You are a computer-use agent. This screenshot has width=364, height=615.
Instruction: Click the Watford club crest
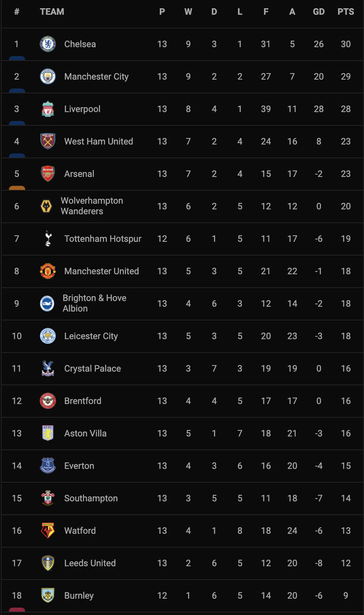pos(48,531)
